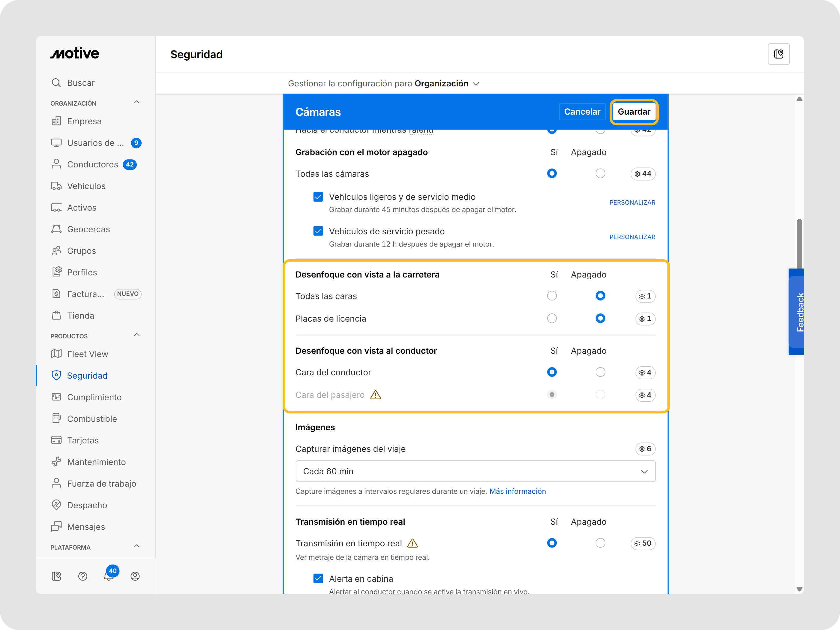Click the vertical scrollbar thumb
Viewport: 840px width, 630px height.
coord(799,243)
